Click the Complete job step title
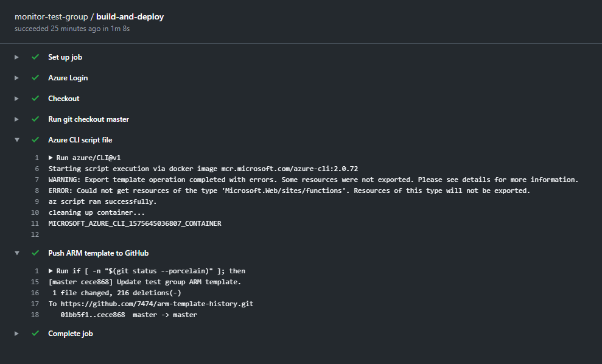Viewport: 602px width, 364px height. pos(71,334)
